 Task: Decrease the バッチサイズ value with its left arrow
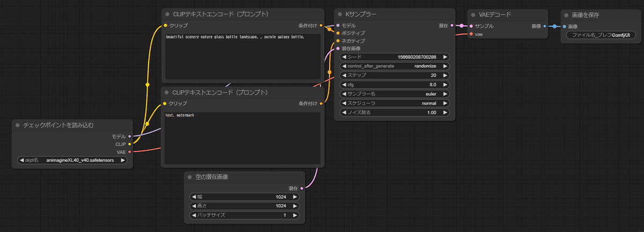pyautogui.click(x=194, y=215)
